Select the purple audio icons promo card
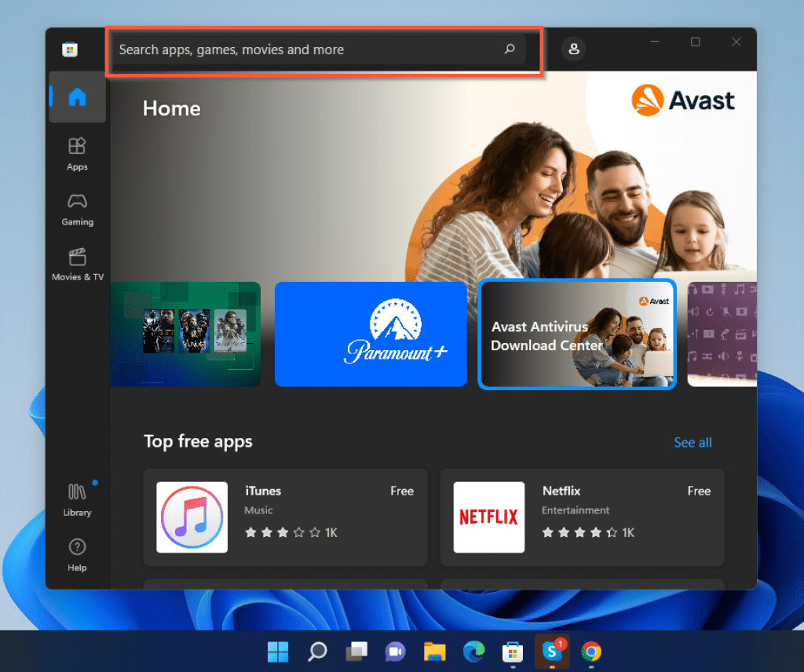Image resolution: width=804 pixels, height=672 pixels. [x=722, y=334]
